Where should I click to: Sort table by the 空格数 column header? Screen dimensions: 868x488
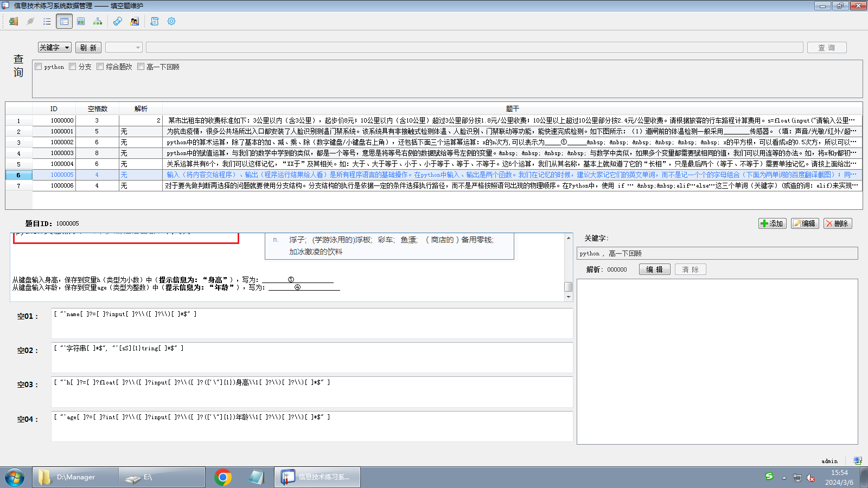98,108
